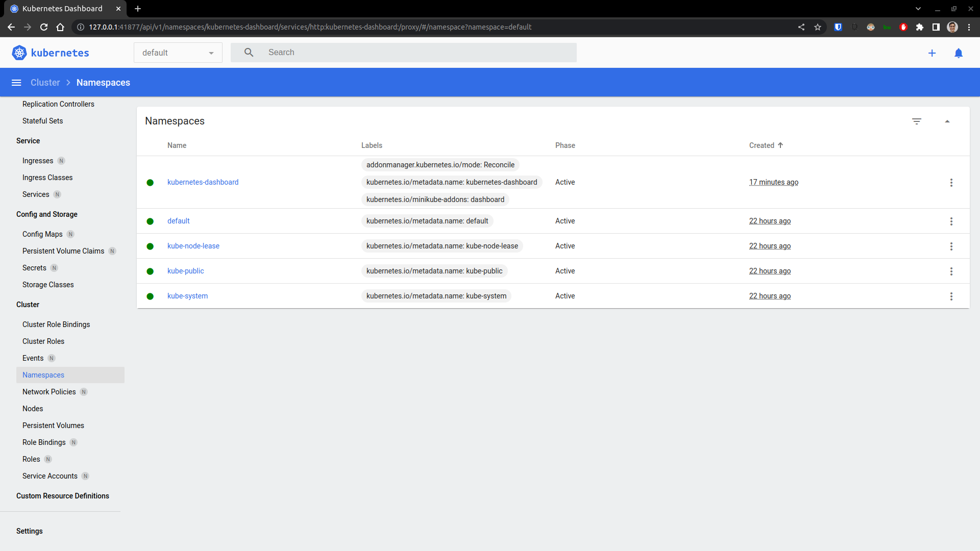Click the hamburger menu icon
The width and height of the screenshot is (980, 551).
click(x=16, y=82)
